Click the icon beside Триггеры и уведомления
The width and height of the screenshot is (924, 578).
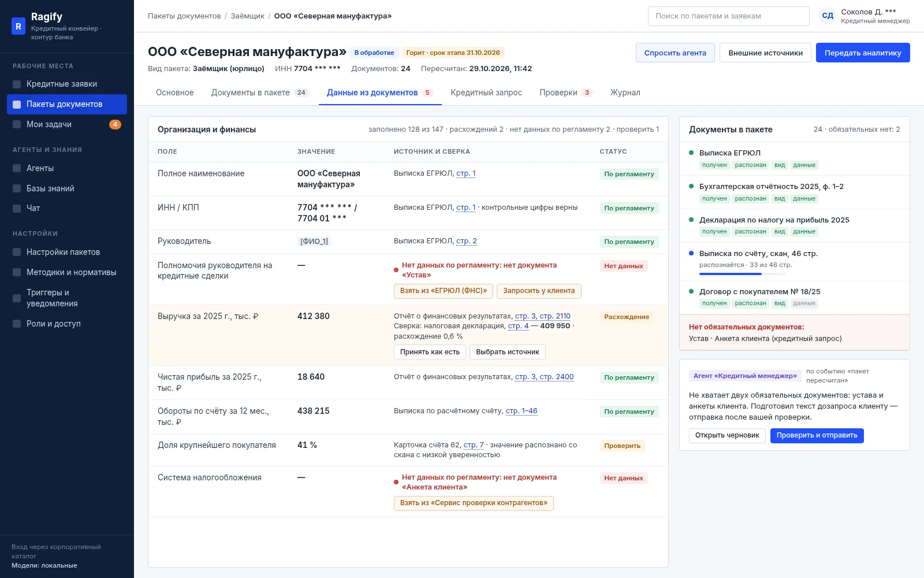click(x=17, y=298)
